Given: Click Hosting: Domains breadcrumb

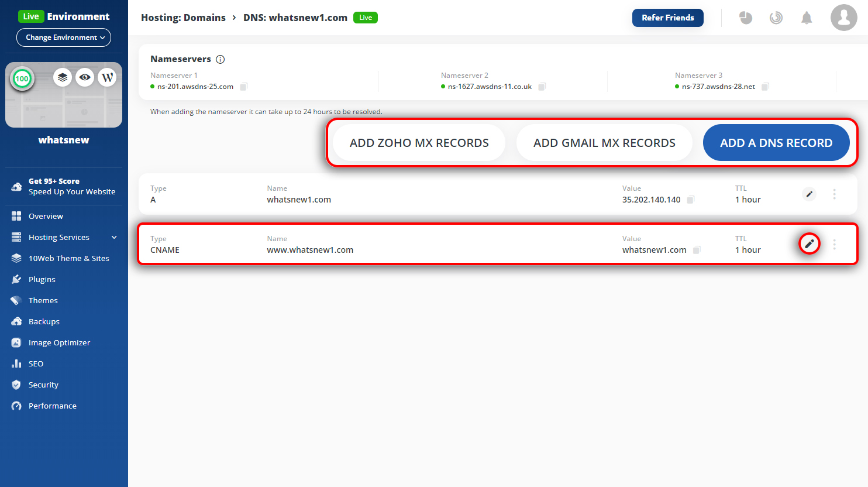Looking at the screenshot, I should pos(183,18).
